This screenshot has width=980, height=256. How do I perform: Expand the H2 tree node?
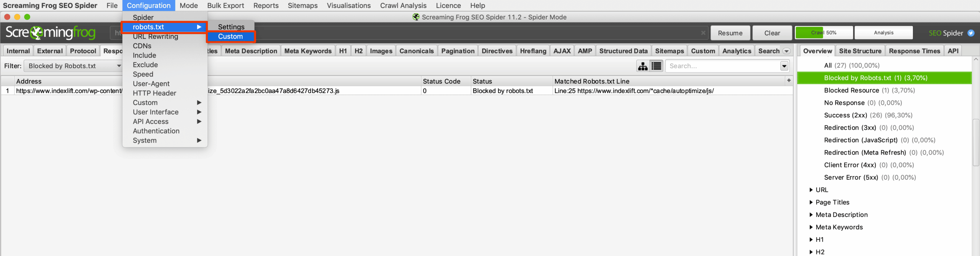coord(811,252)
